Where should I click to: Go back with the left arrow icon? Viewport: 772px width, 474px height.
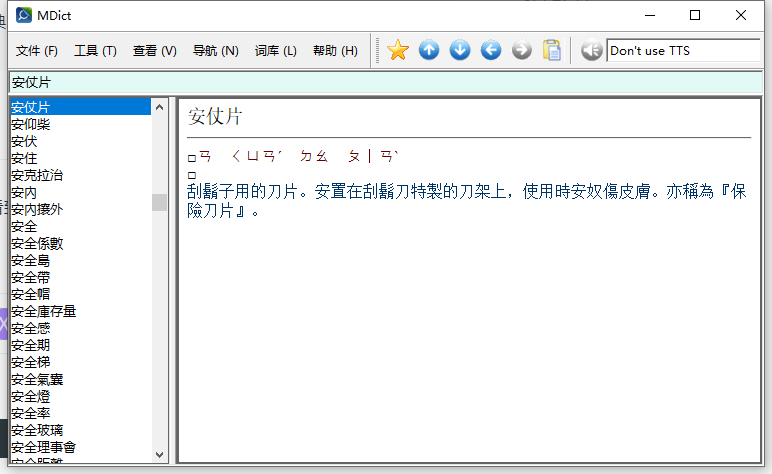tap(491, 50)
